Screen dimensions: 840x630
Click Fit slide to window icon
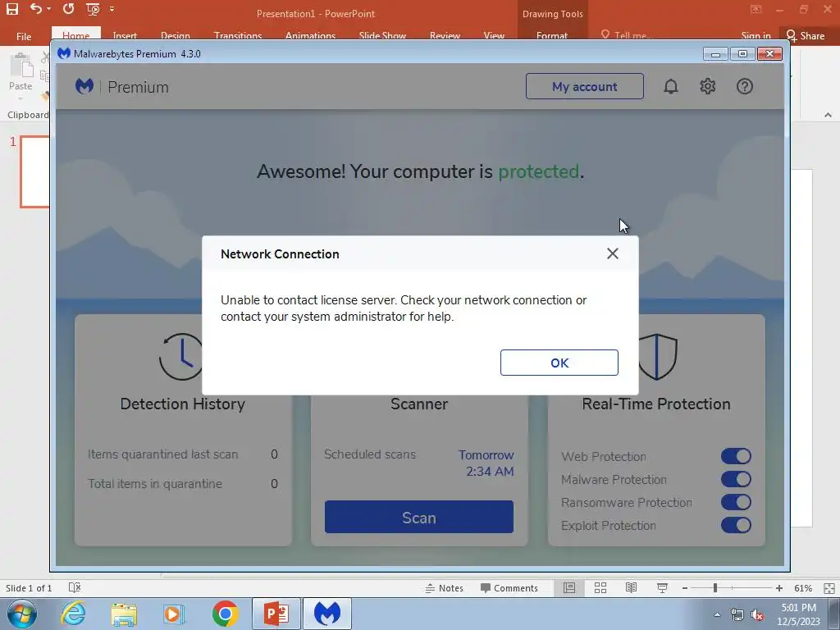829,588
